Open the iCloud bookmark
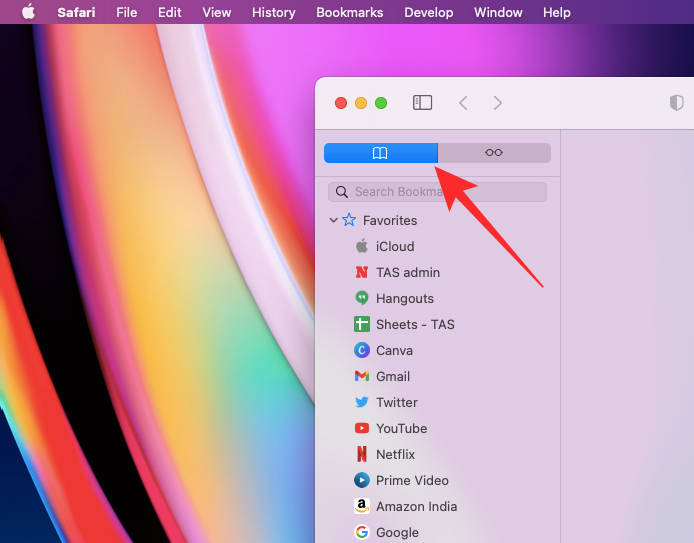This screenshot has width=694, height=543. tap(394, 246)
